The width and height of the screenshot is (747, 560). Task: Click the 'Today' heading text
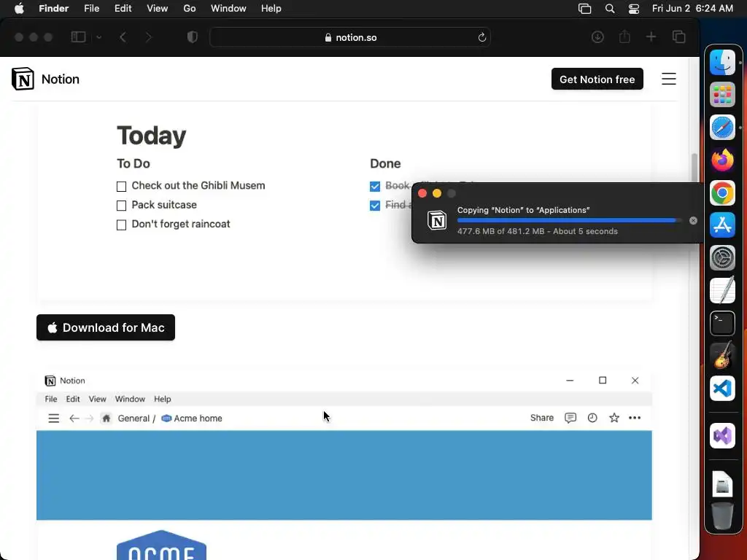(152, 136)
